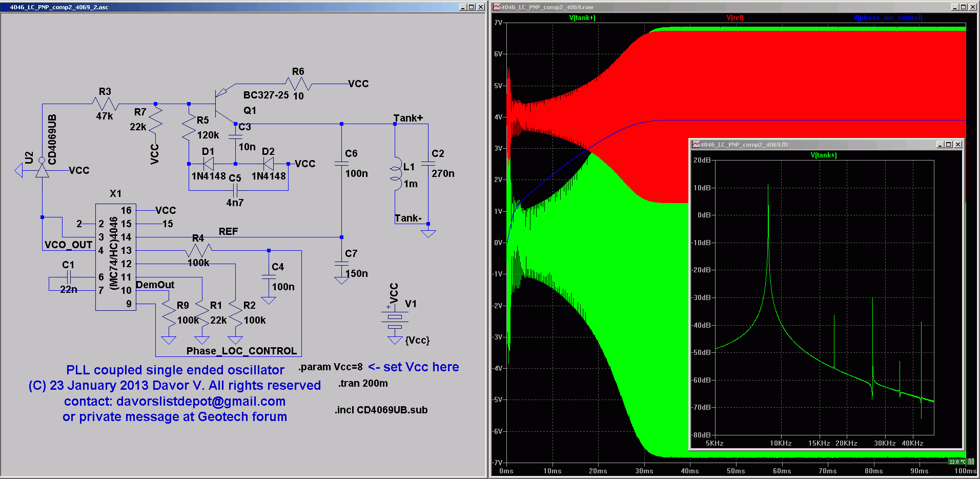This screenshot has height=479, width=980.
Task: Click the .tran 200m simulation directive
Action: click(x=363, y=384)
